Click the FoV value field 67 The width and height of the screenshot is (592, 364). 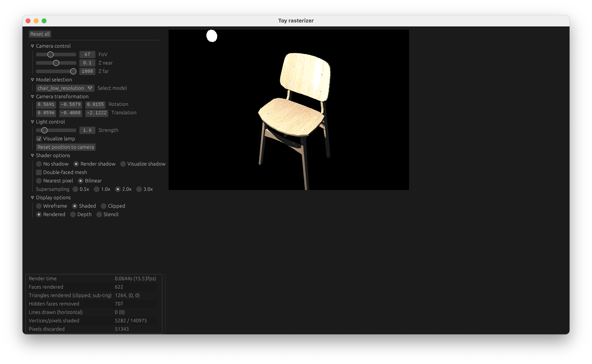coord(87,54)
